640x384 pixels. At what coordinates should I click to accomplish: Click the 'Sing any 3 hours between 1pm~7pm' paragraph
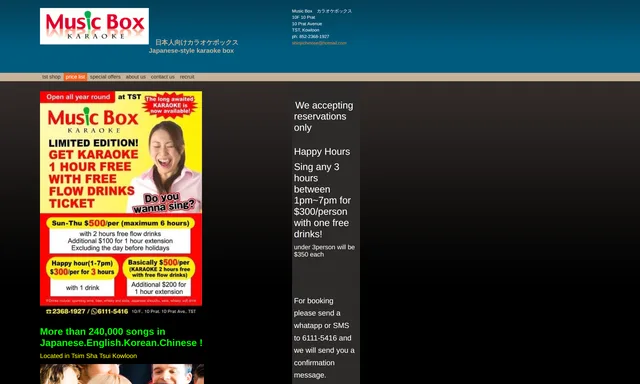322,200
